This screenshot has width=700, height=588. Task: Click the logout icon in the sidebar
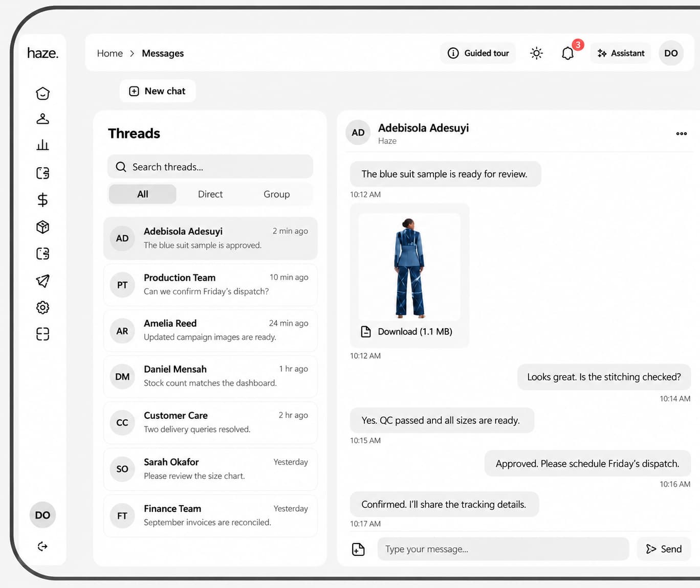[x=43, y=547]
